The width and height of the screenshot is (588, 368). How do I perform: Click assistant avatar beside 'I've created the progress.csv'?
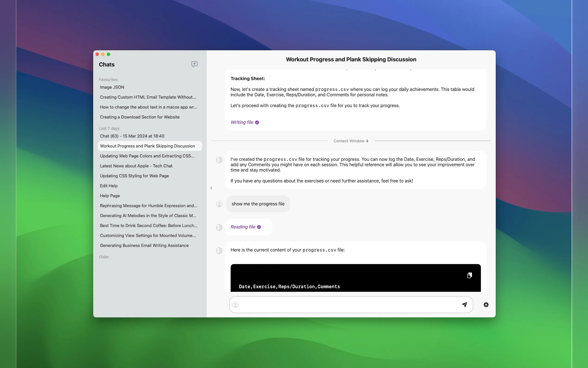(219, 160)
